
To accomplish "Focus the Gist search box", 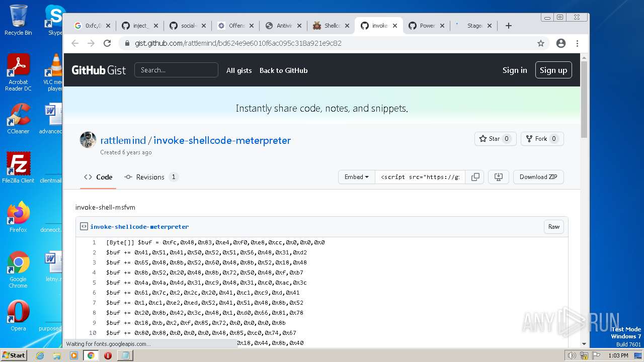I will [x=176, y=70].
